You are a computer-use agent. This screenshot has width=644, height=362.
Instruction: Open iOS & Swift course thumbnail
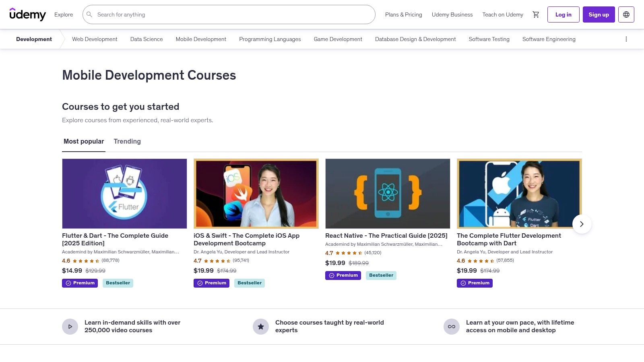pos(256,193)
